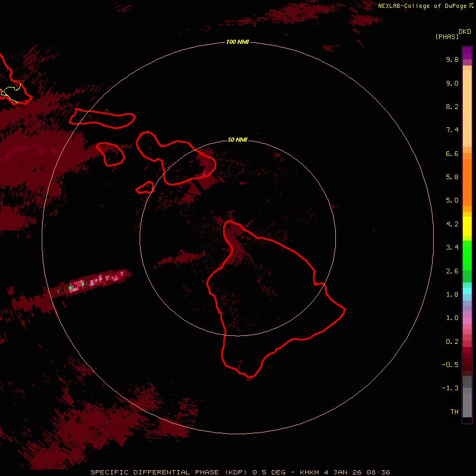The height and width of the screenshot is (476, 476).
Task: Click the 5.0 legend value
Action: pyautogui.click(x=452, y=200)
